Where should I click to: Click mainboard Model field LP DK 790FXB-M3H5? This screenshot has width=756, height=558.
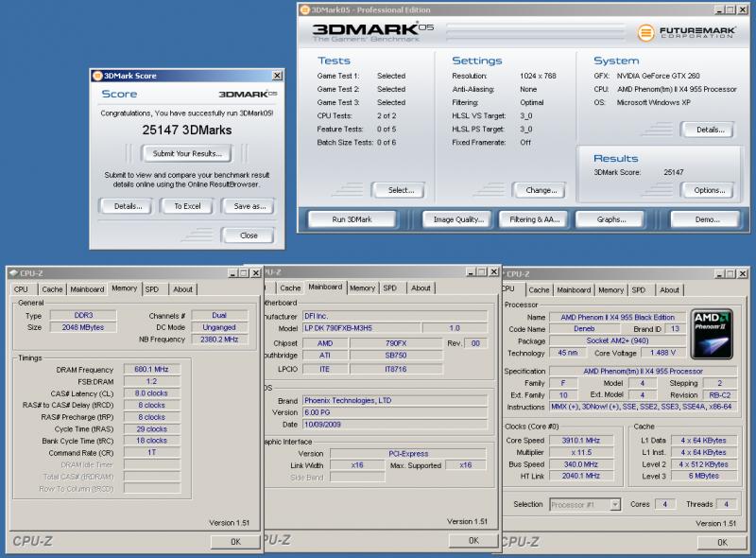point(362,328)
